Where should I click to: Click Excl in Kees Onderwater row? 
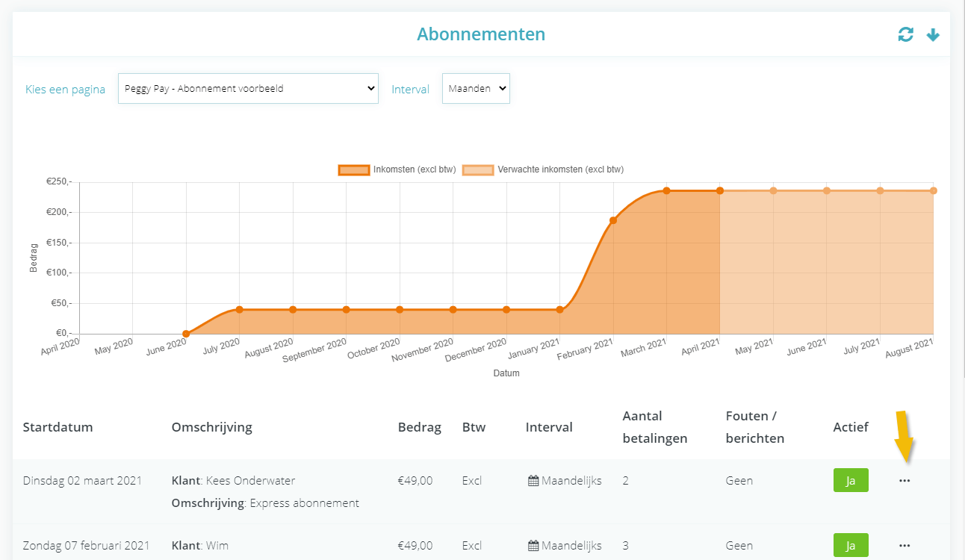click(x=472, y=481)
